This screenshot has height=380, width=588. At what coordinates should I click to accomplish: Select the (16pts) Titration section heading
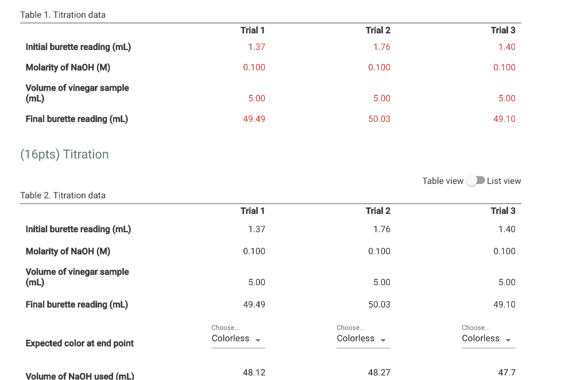(x=64, y=154)
